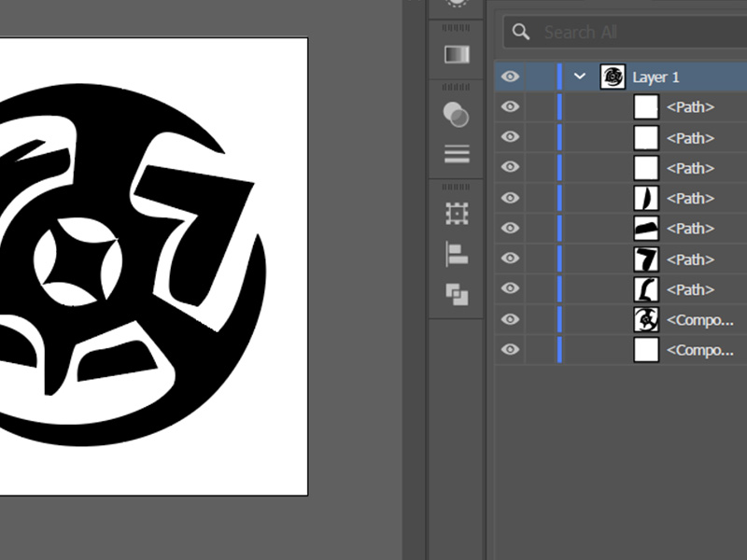Open the Stroke panel

pyautogui.click(x=456, y=154)
